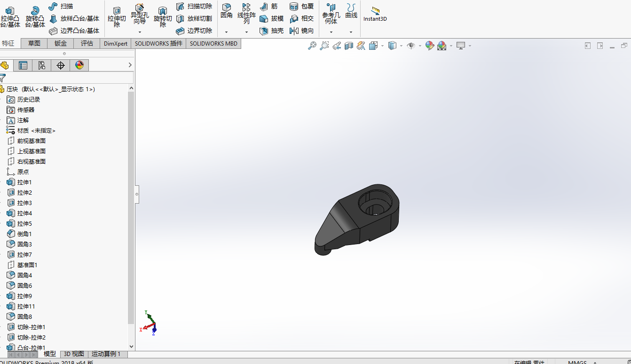Choose the 筋 rib tool
Image resolution: width=631 pixels, height=364 pixels.
pyautogui.click(x=268, y=6)
